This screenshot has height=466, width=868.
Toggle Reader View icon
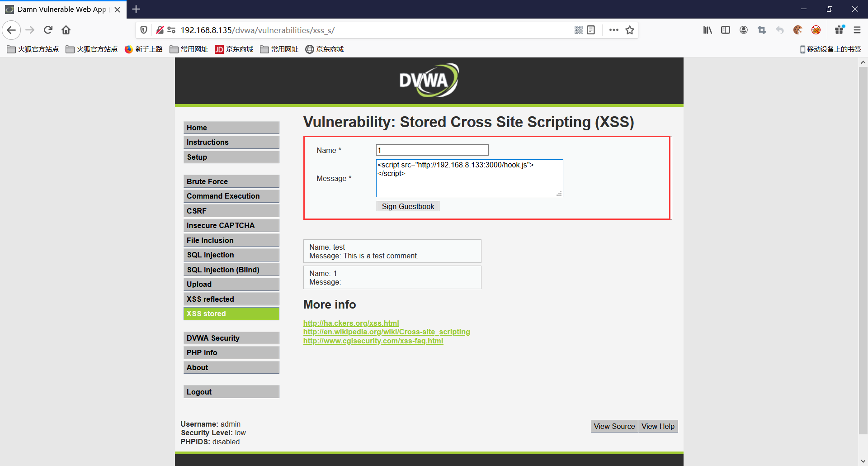point(591,30)
